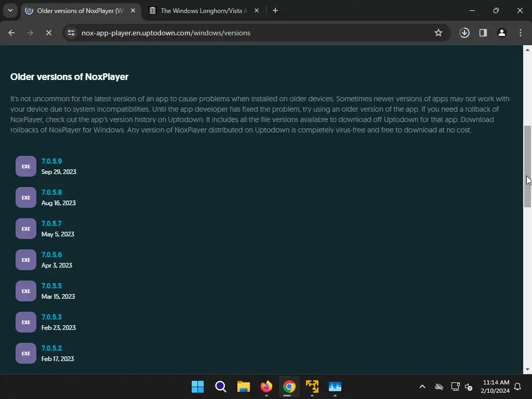This screenshot has height=399, width=532.
Task: Click the EXE icon beside version 7.0.5.5
Action: [26, 291]
